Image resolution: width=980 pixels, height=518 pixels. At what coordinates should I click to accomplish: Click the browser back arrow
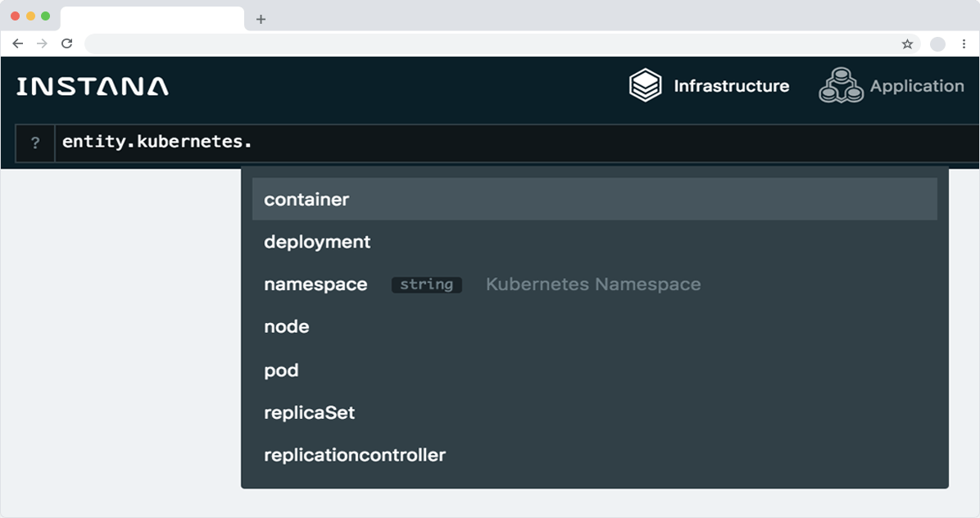[x=18, y=43]
